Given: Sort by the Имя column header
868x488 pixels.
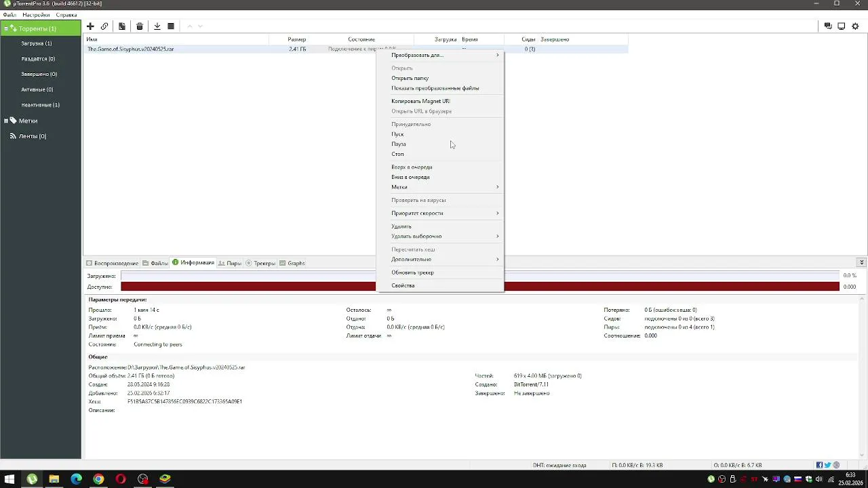Looking at the screenshot, I should pos(176,39).
